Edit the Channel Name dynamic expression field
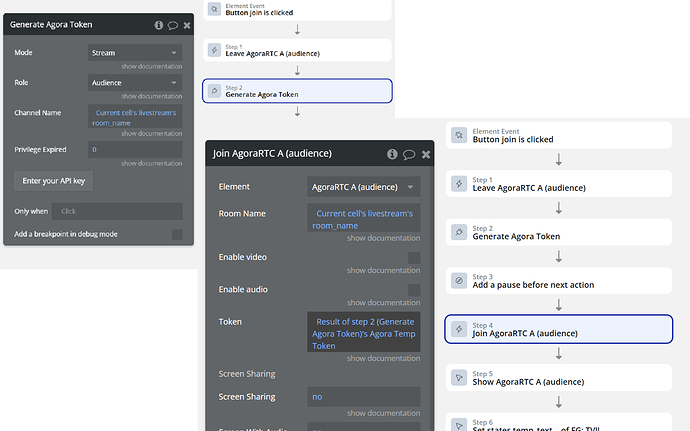 point(135,118)
